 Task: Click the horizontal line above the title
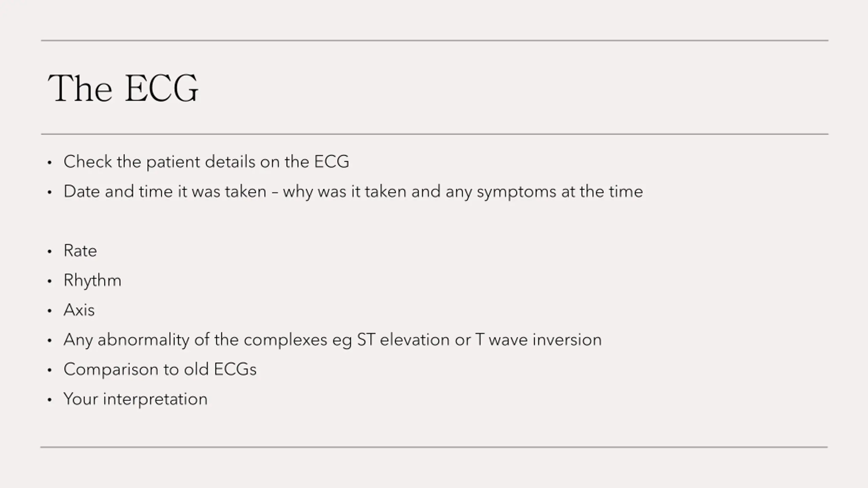click(435, 41)
